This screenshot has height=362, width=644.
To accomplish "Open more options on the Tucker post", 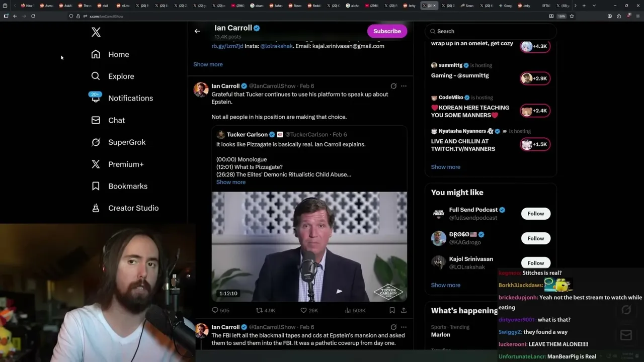I will 404,86.
